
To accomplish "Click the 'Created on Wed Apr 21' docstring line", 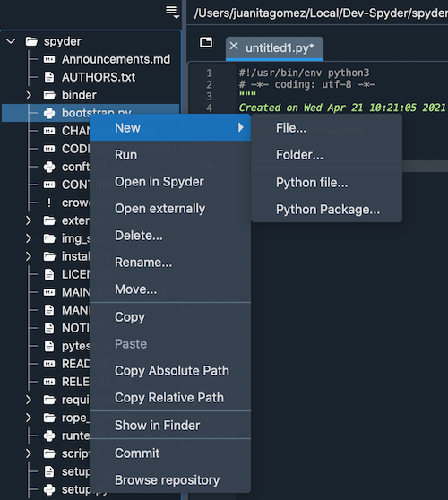I will (x=342, y=108).
